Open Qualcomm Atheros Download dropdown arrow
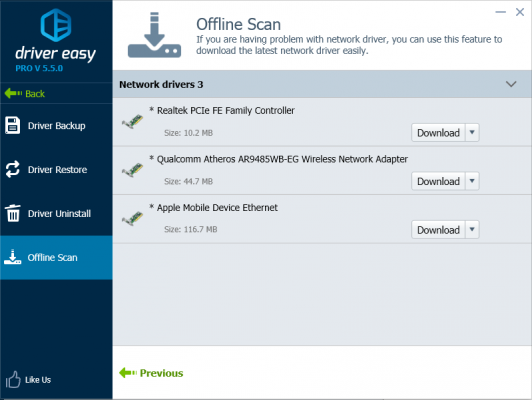The image size is (532, 400). [472, 181]
